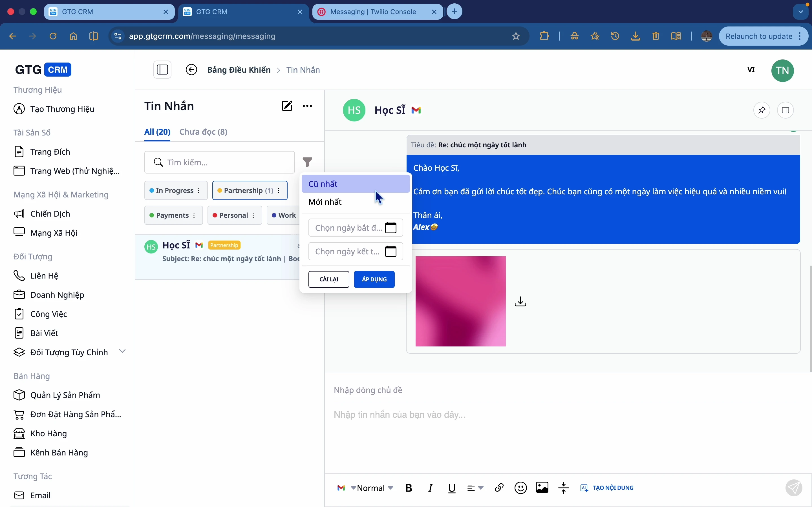Switch to Chưa đọc (8) tab

203,132
